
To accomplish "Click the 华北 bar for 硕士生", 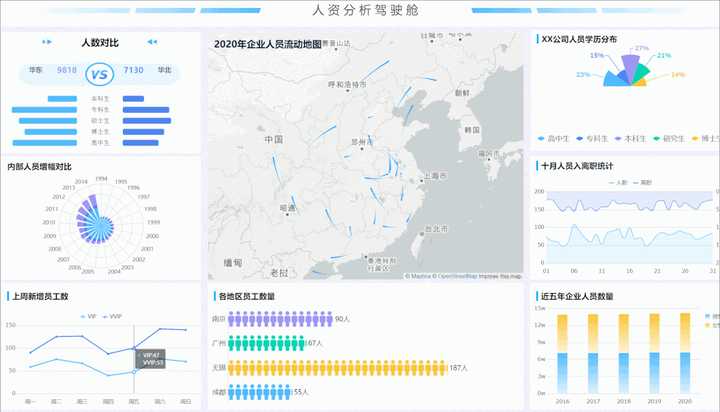I will pyautogui.click(x=147, y=121).
